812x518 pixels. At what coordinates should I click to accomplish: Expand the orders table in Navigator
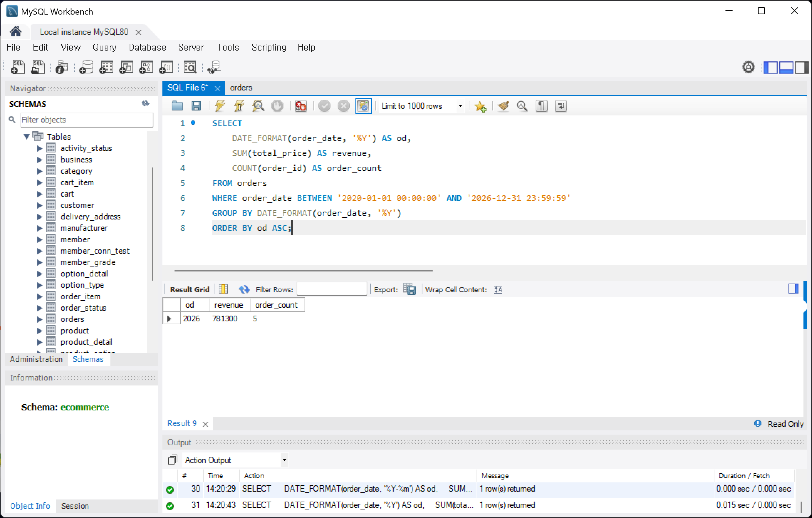(40, 319)
